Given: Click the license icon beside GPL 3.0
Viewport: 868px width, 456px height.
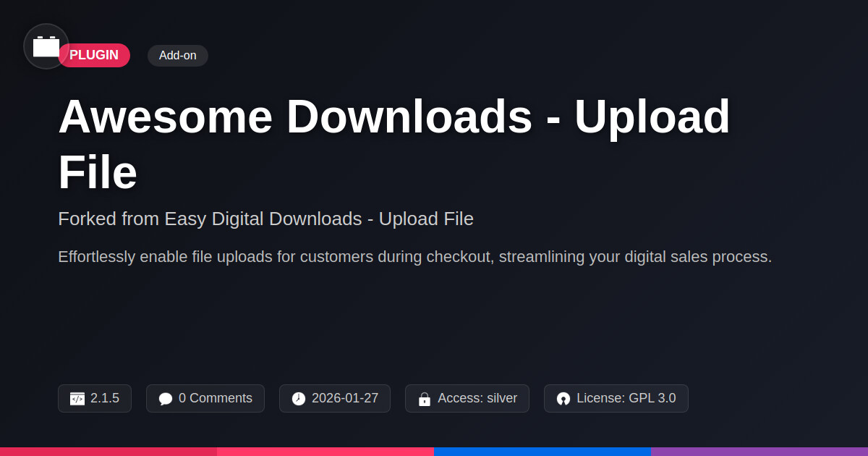Looking at the screenshot, I should click(x=563, y=399).
